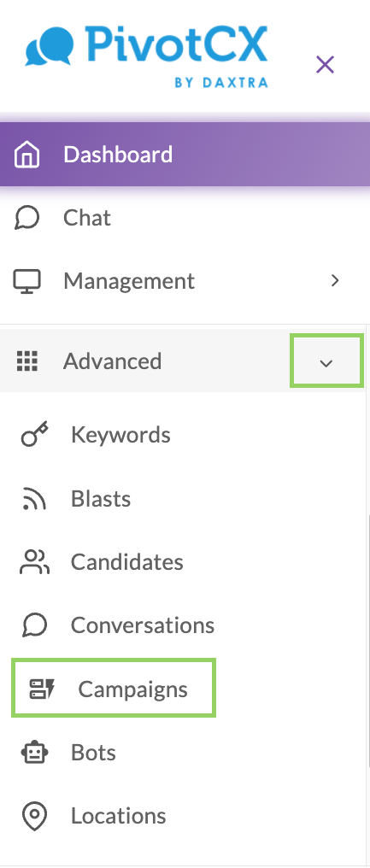Open the Chat menu item
The image size is (370, 868).
click(x=185, y=218)
